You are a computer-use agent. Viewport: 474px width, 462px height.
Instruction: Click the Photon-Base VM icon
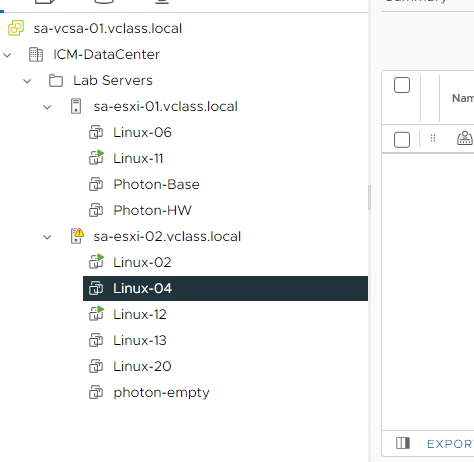tap(96, 184)
